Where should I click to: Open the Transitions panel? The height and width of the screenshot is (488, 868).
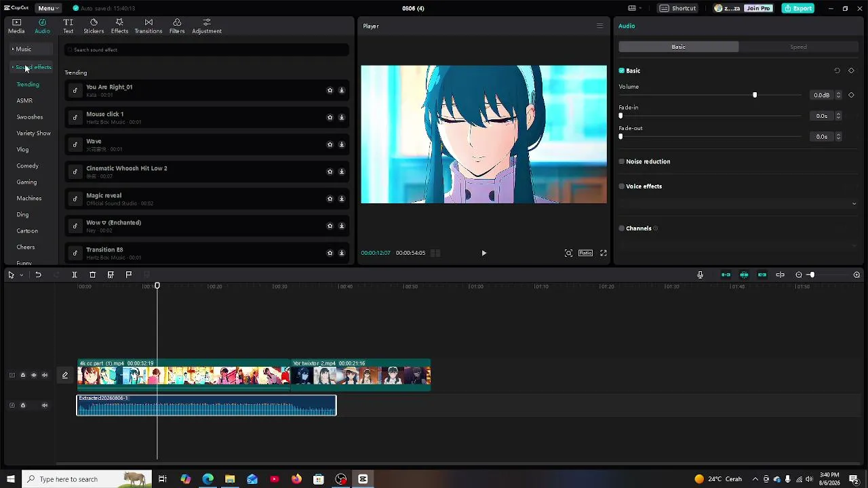149,26
